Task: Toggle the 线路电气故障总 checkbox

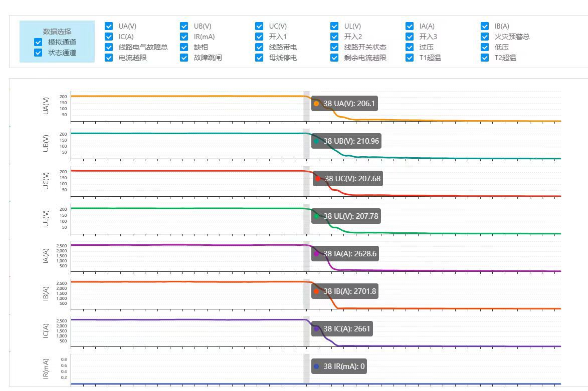Action: tap(109, 47)
